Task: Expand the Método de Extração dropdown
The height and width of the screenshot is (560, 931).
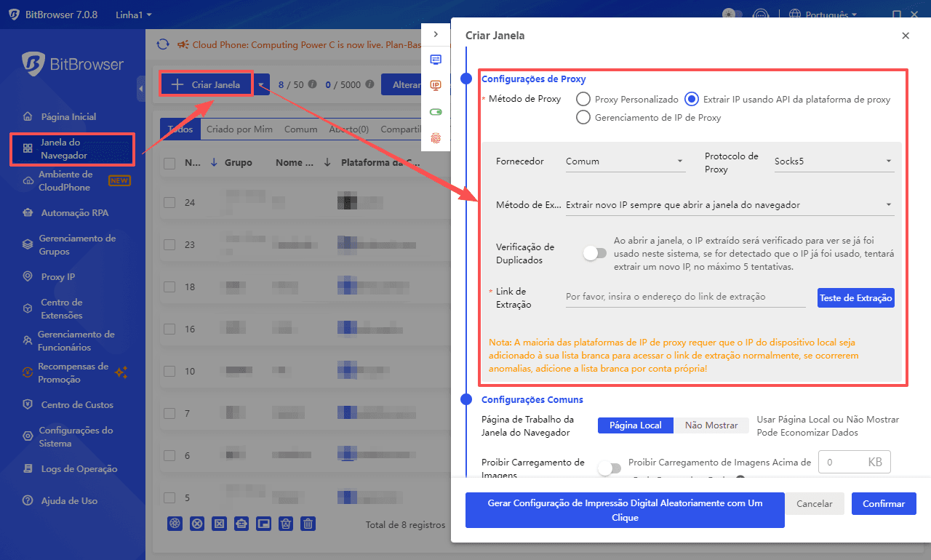Action: 729,205
